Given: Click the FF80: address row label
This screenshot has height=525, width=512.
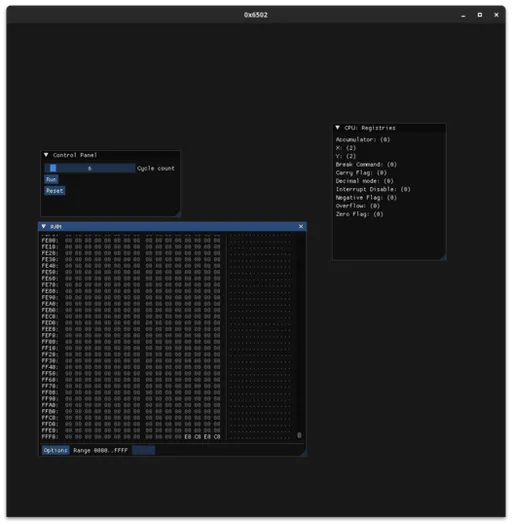Looking at the screenshot, I should coord(50,392).
